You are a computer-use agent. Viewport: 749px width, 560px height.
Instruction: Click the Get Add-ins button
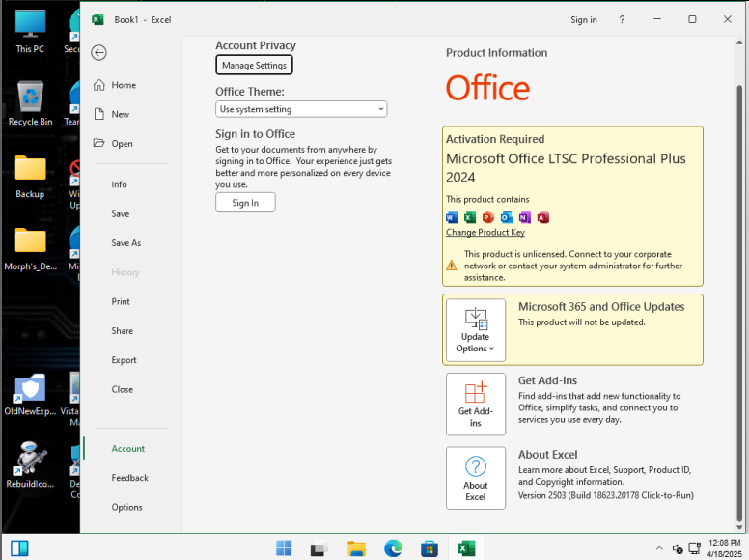[x=476, y=405]
